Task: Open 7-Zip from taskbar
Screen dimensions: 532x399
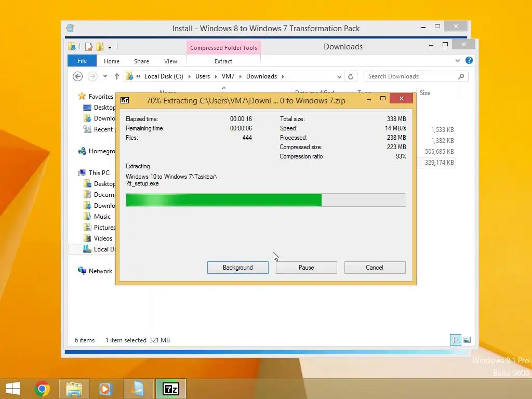Action: (170, 389)
